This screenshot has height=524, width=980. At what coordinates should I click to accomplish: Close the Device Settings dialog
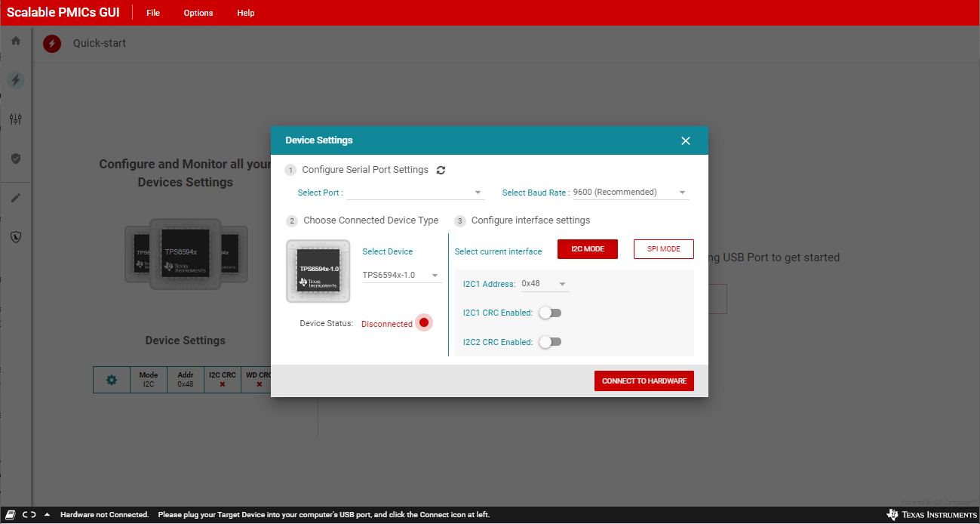click(685, 141)
